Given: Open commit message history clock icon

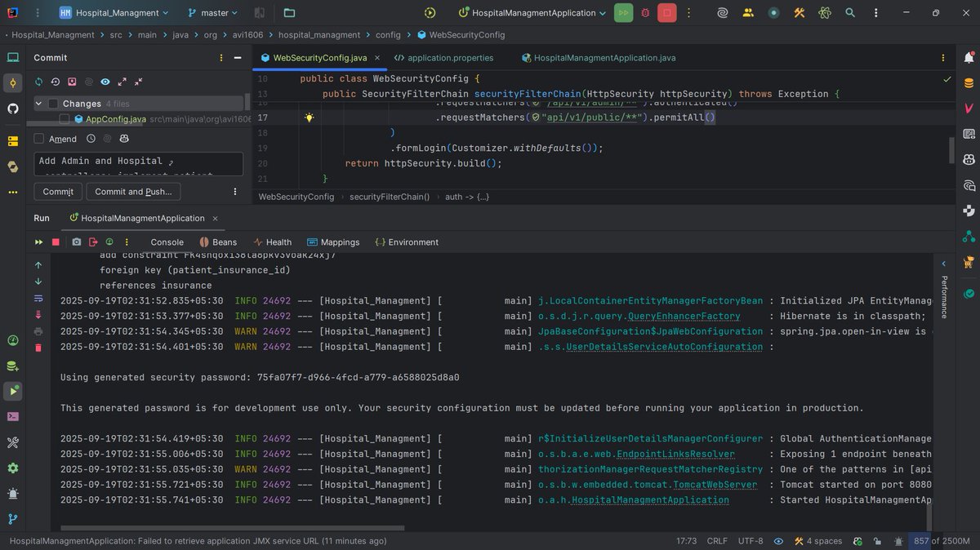Looking at the screenshot, I should click(91, 139).
